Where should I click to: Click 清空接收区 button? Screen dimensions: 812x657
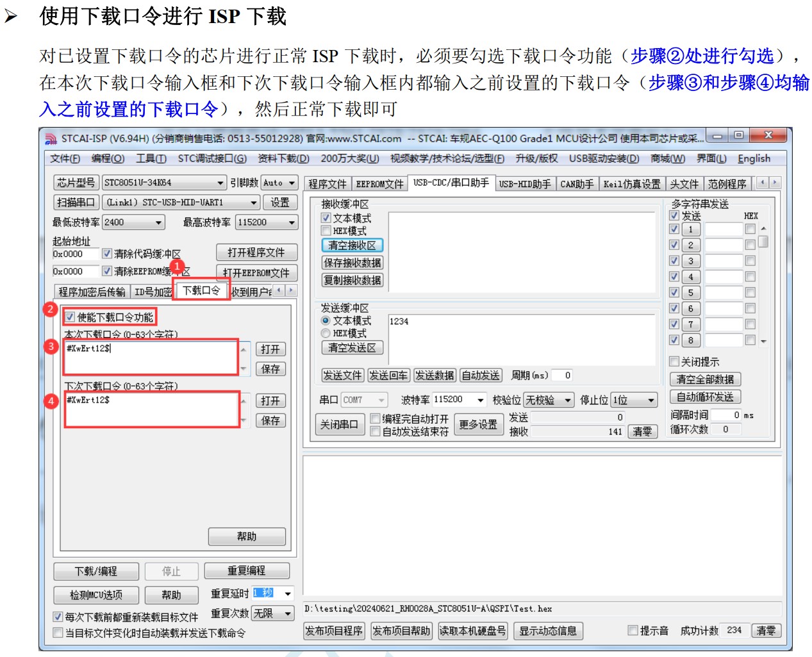coord(352,245)
